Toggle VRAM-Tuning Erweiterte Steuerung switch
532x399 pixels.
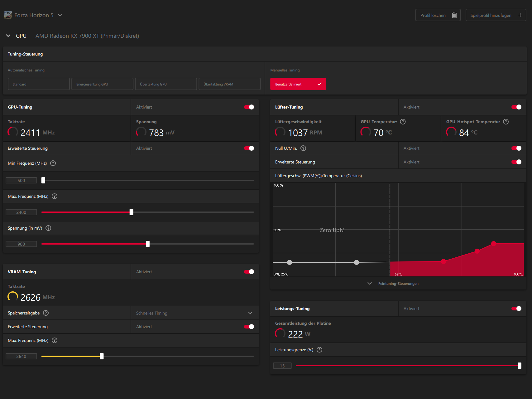pyautogui.click(x=249, y=327)
